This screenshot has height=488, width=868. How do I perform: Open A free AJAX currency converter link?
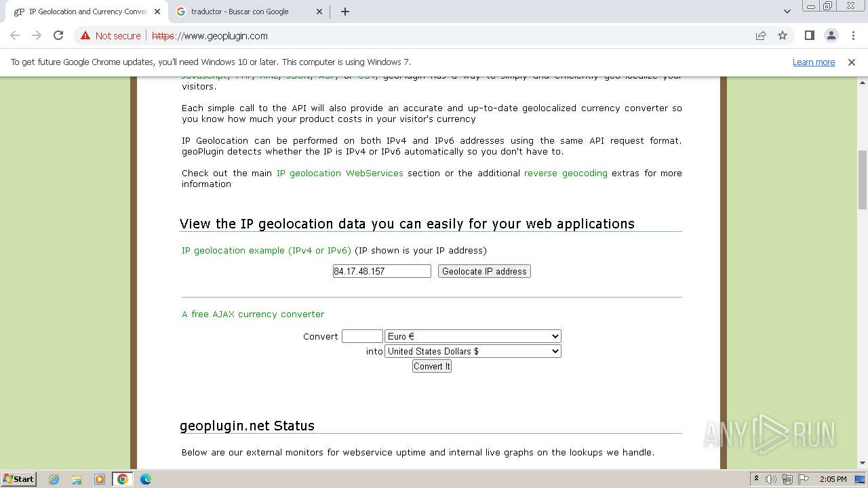tap(253, 314)
